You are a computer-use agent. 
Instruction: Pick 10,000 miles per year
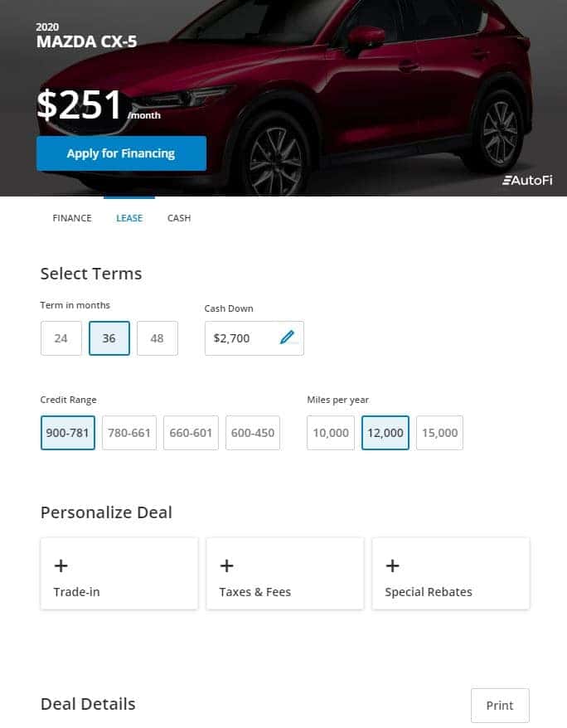pyautogui.click(x=331, y=433)
